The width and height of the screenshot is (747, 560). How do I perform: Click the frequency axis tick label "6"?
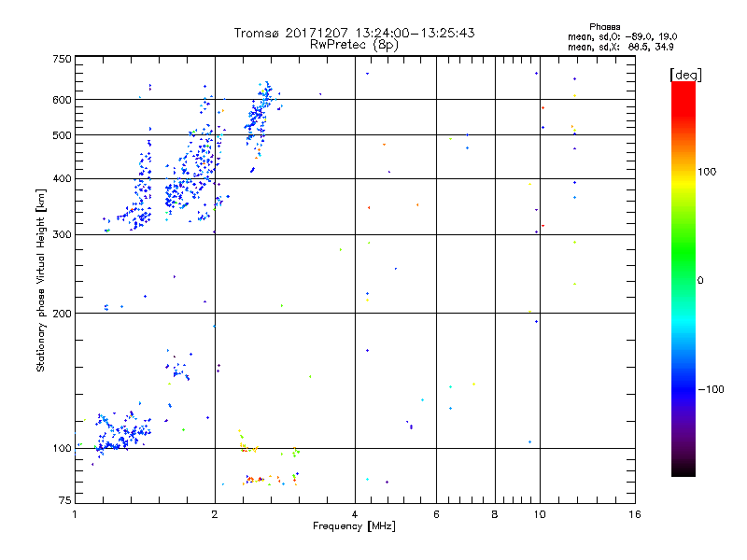click(436, 514)
